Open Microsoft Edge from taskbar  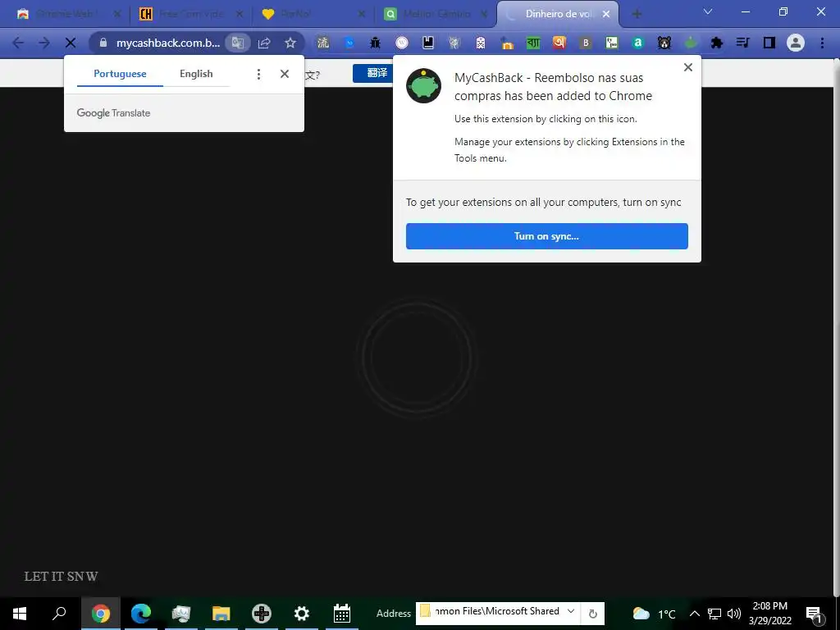click(x=141, y=614)
